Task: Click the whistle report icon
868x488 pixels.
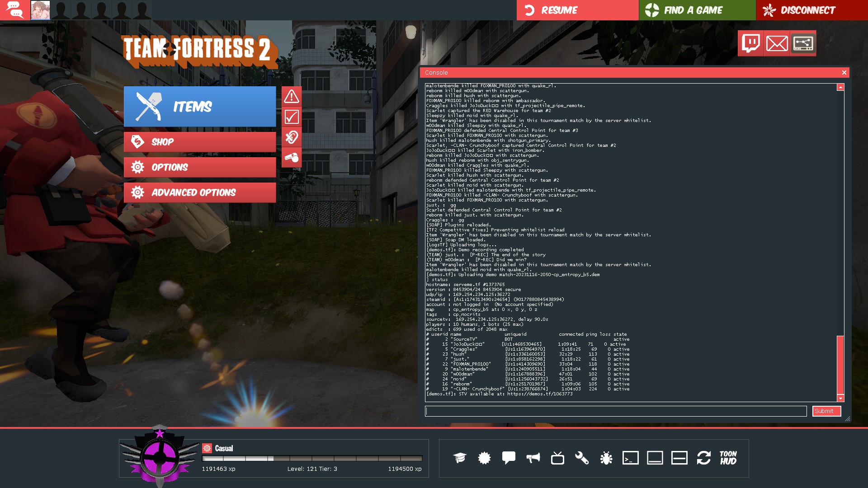Action: point(292,158)
